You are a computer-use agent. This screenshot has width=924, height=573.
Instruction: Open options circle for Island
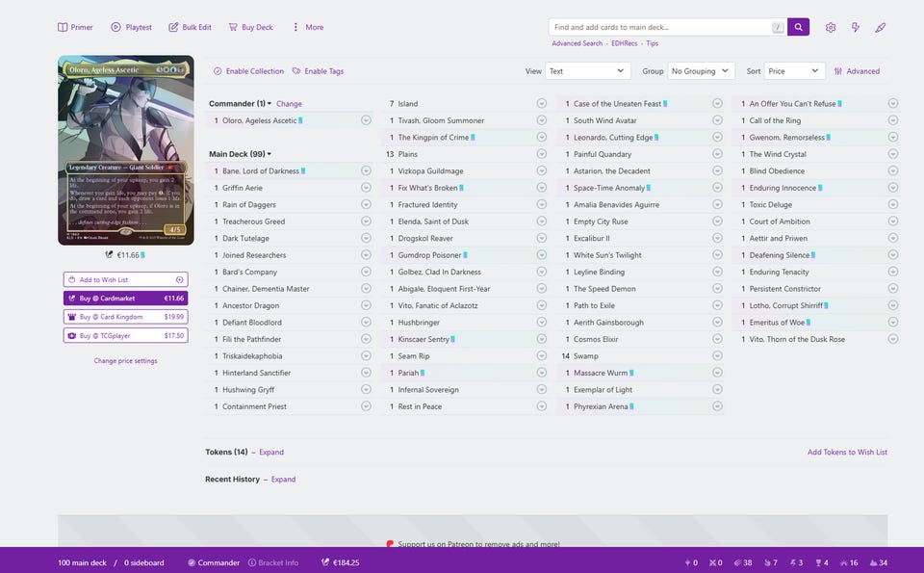[x=542, y=103]
